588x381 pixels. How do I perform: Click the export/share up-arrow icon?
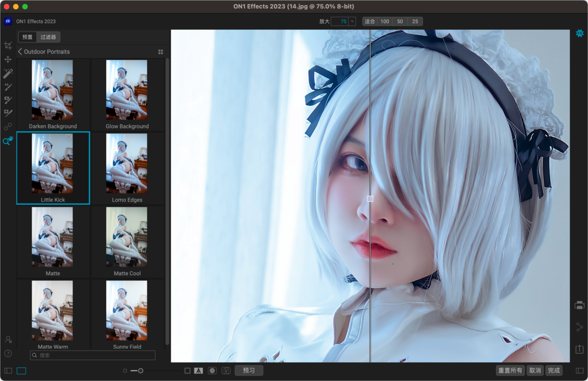tap(579, 349)
